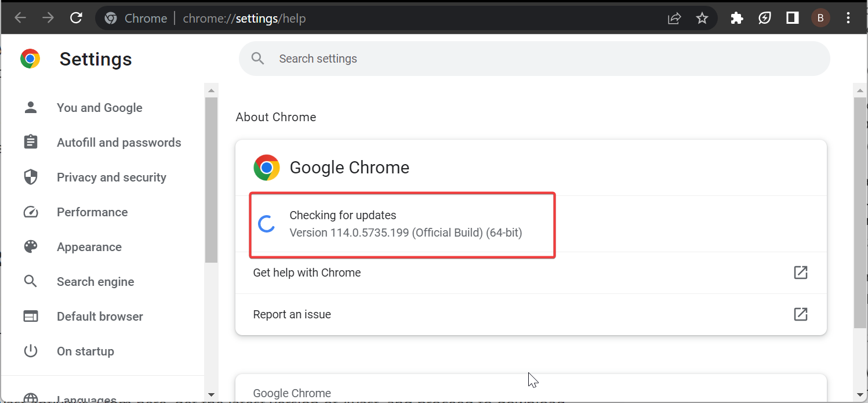Open the Chrome three-dot menu
This screenshot has height=403, width=868.
[848, 18]
